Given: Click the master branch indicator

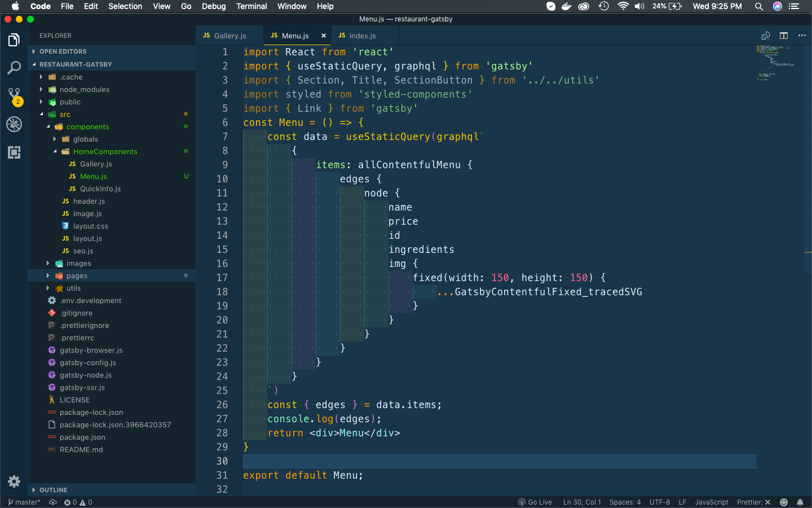Looking at the screenshot, I should [x=24, y=502].
